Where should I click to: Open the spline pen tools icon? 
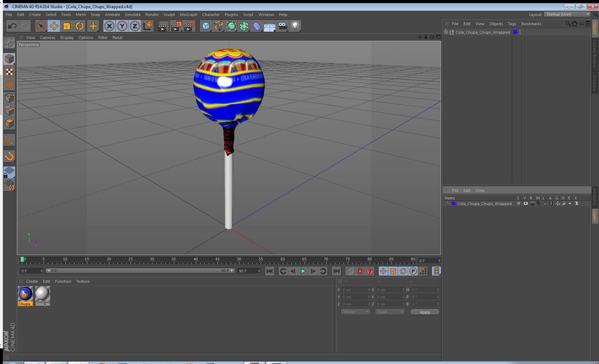coord(219,26)
